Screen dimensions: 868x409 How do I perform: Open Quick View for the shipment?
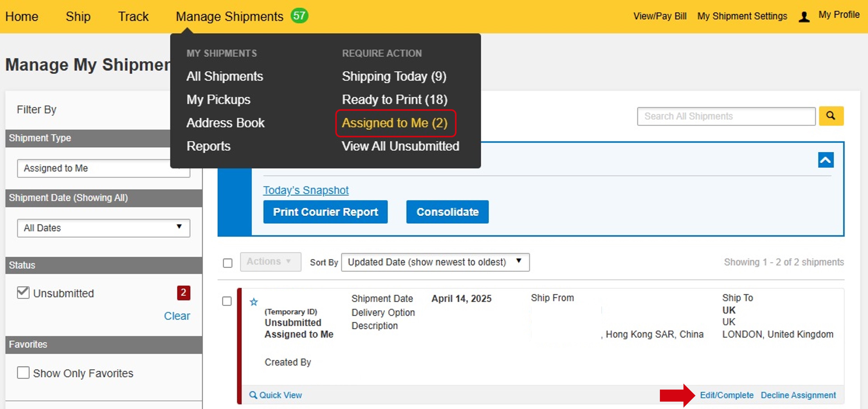[275, 395]
